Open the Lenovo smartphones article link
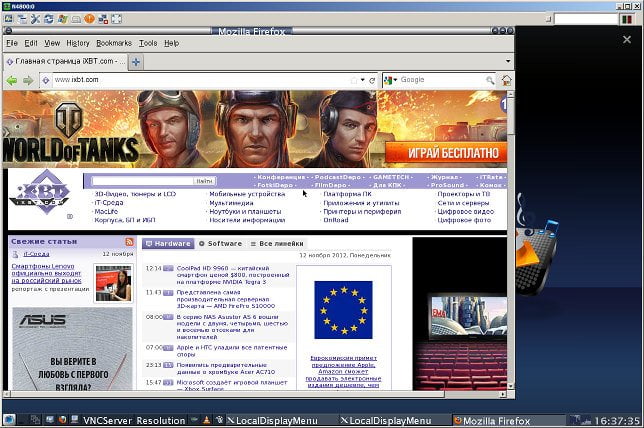Image resolution: width=644 pixels, height=428 pixels. coord(46,274)
